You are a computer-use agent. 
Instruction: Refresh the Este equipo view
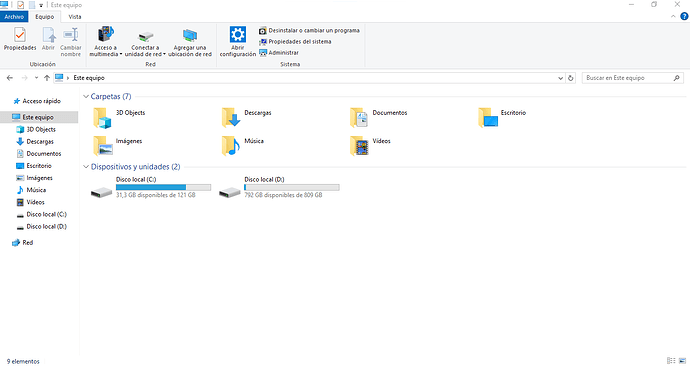571,78
